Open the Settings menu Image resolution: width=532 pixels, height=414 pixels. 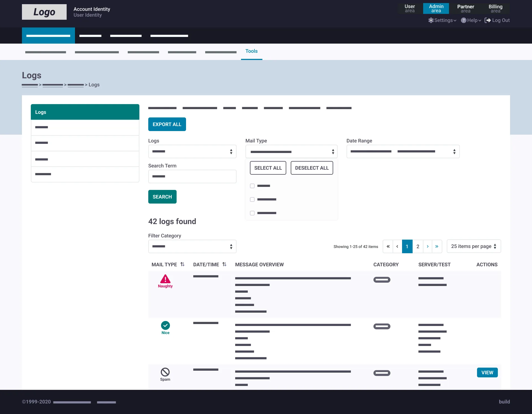coord(442,20)
